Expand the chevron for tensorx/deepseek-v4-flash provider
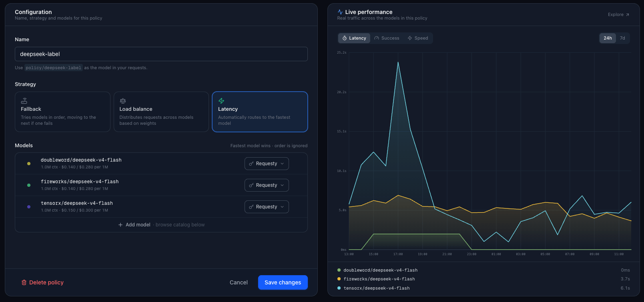Image resolution: width=644 pixels, height=302 pixels. 282,207
